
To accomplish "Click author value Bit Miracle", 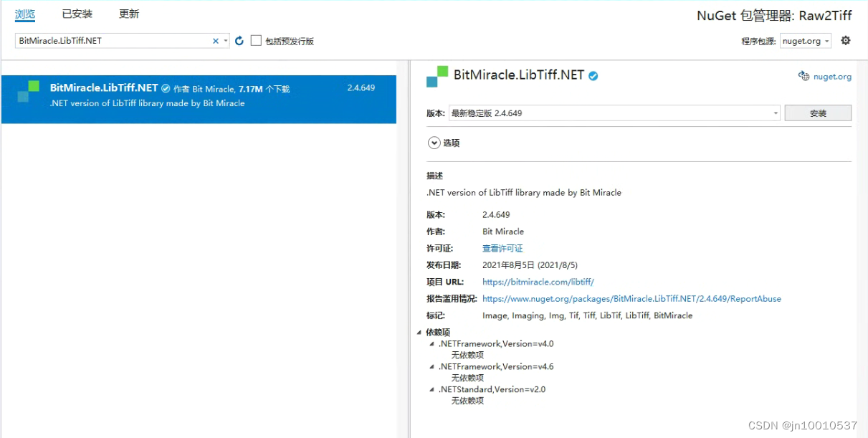I will (x=503, y=232).
